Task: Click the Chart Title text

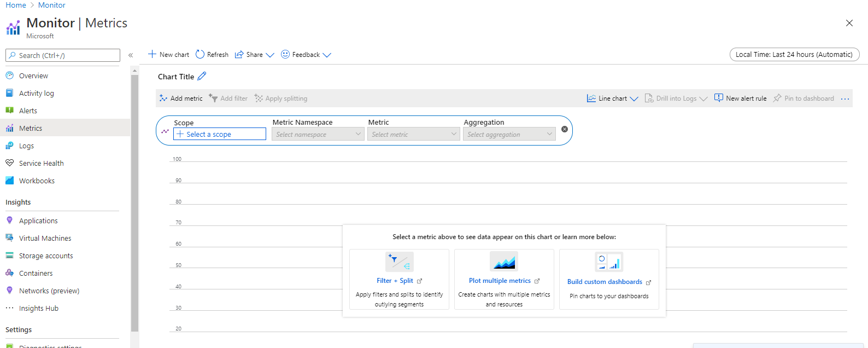Action: pyautogui.click(x=176, y=77)
